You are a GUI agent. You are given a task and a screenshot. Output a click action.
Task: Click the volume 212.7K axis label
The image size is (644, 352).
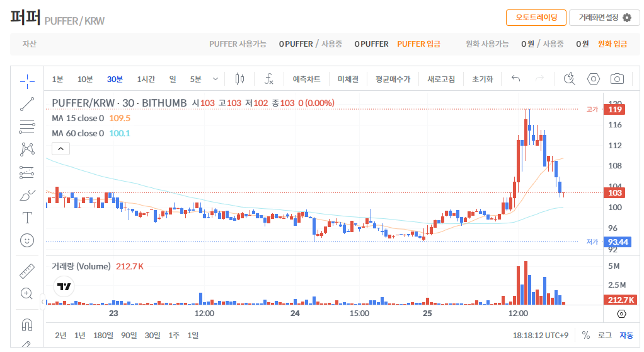[x=621, y=300]
